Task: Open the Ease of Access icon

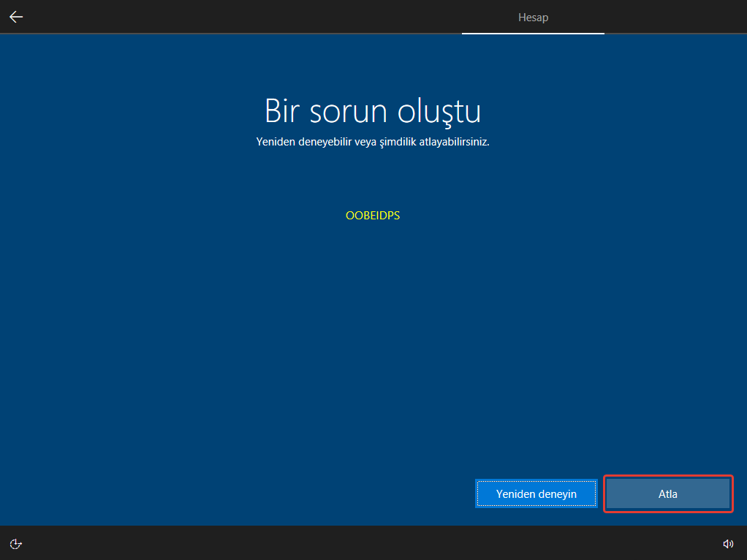Action: [16, 543]
